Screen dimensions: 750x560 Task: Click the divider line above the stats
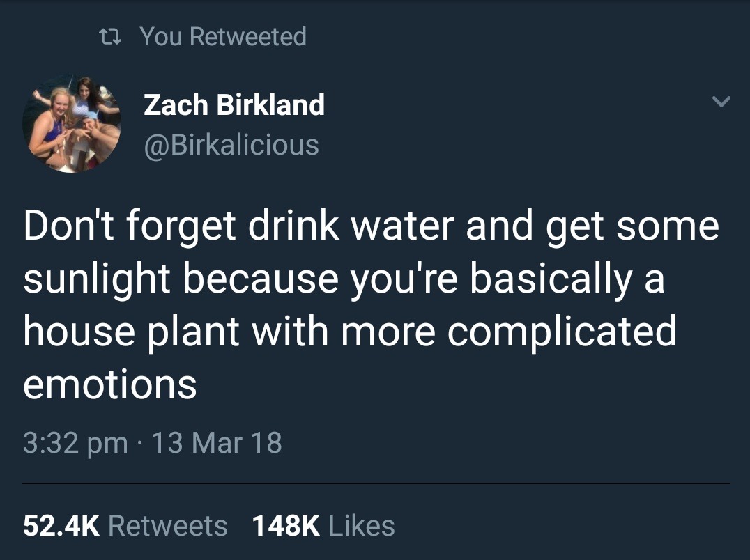(x=376, y=483)
